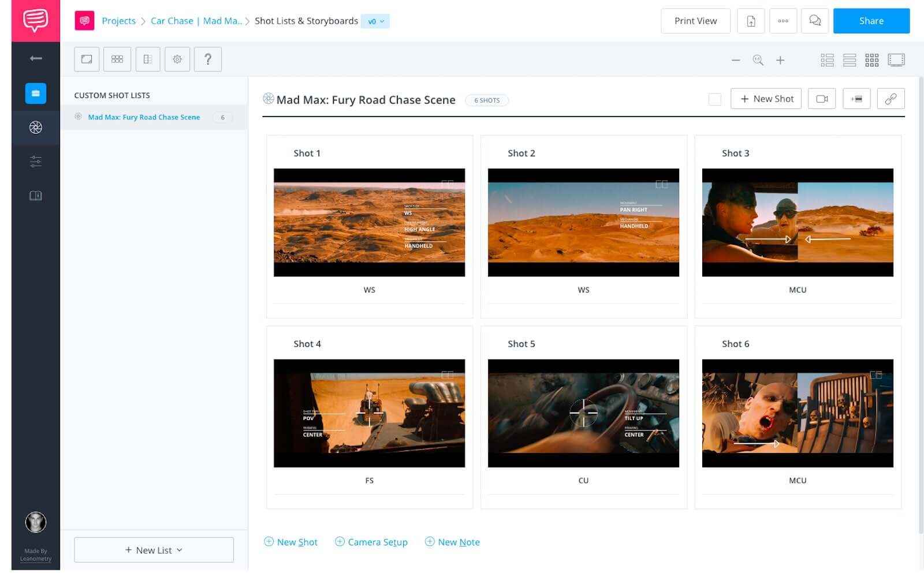Zoom out using the minus icon
The height and width of the screenshot is (584, 924).
point(736,59)
